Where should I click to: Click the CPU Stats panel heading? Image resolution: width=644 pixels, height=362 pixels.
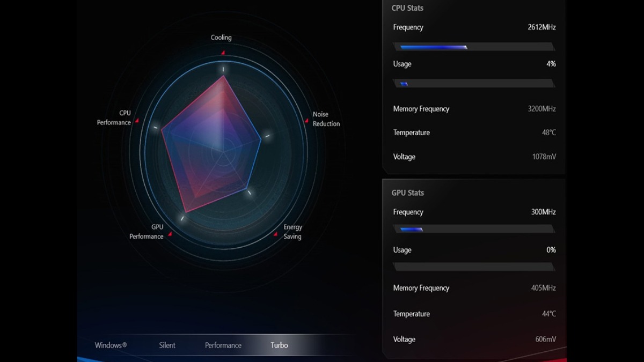tap(407, 8)
